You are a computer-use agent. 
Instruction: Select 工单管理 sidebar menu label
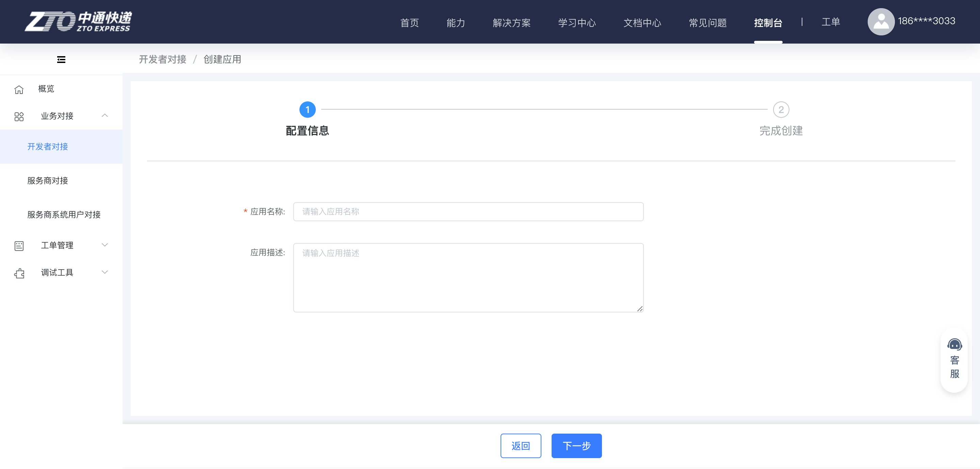[x=57, y=245]
